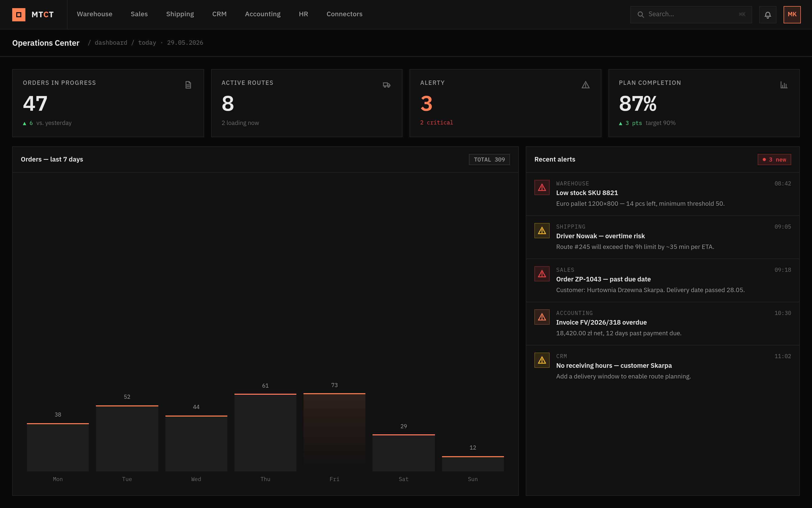Select the Tuesday bar in orders chart

pos(127,438)
